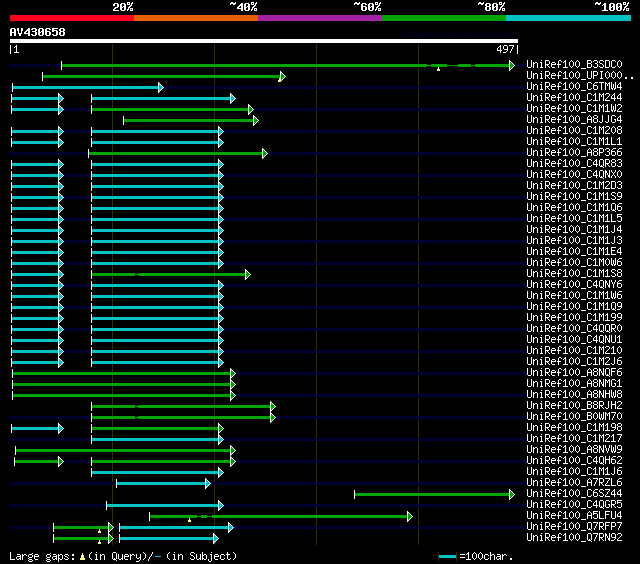The image size is (640, 564).
Task: Click the arrowhead ending the A5LFU4 alignment
Action: [x=409, y=516]
